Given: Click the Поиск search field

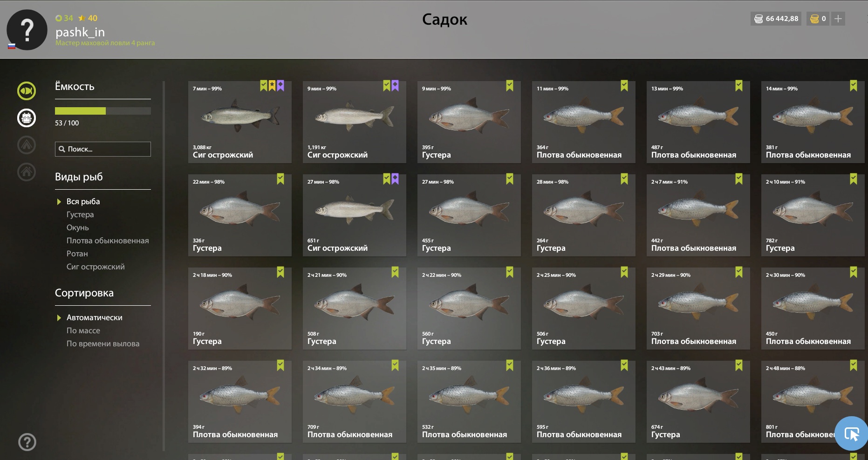Looking at the screenshot, I should (x=103, y=149).
